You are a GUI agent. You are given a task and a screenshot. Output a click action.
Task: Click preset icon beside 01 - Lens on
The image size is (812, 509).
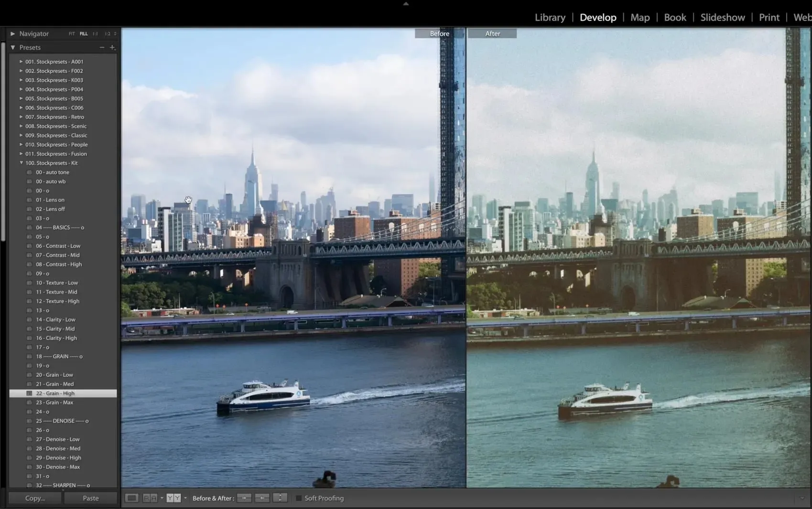click(29, 200)
